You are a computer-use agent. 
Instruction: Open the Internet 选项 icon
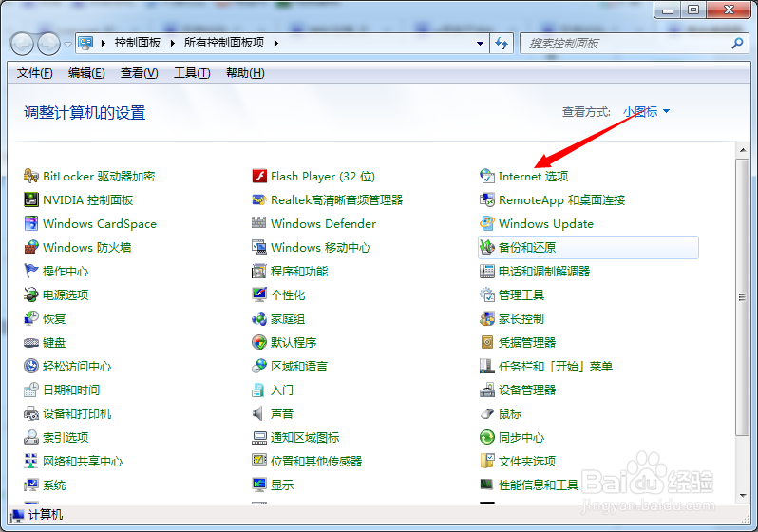pyautogui.click(x=486, y=176)
